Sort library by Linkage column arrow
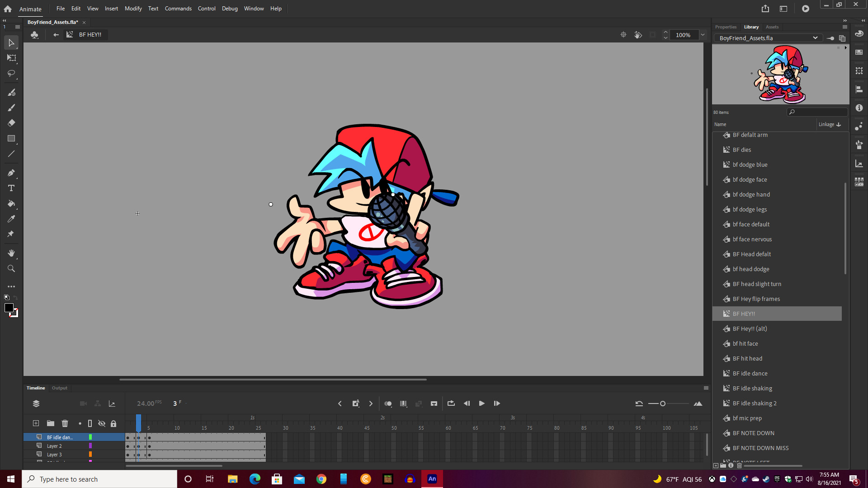The width and height of the screenshot is (868, 488). pyautogui.click(x=839, y=125)
